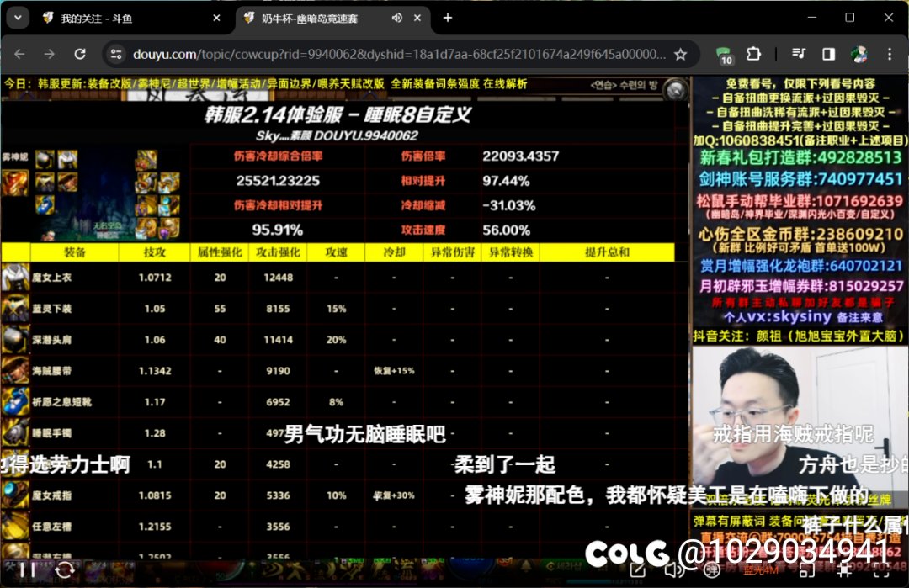Open the tab search dropdown arrow
Screen dimensions: 909x588
tap(18, 18)
